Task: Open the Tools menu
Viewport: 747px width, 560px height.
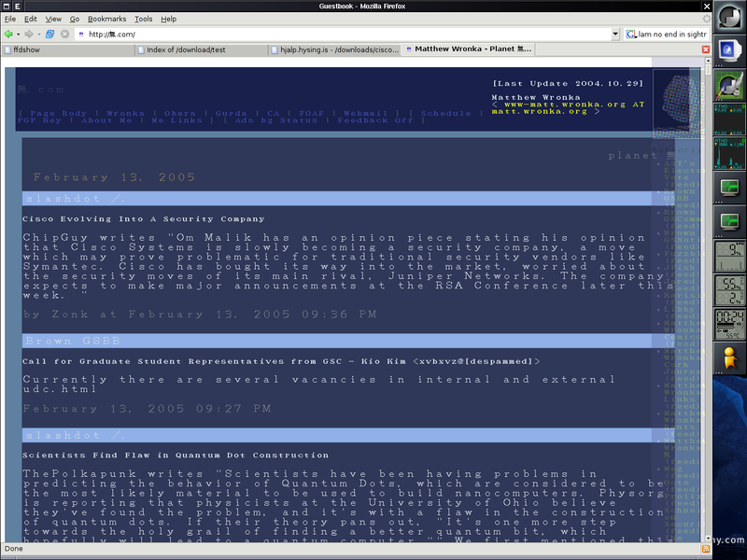Action: (x=143, y=19)
